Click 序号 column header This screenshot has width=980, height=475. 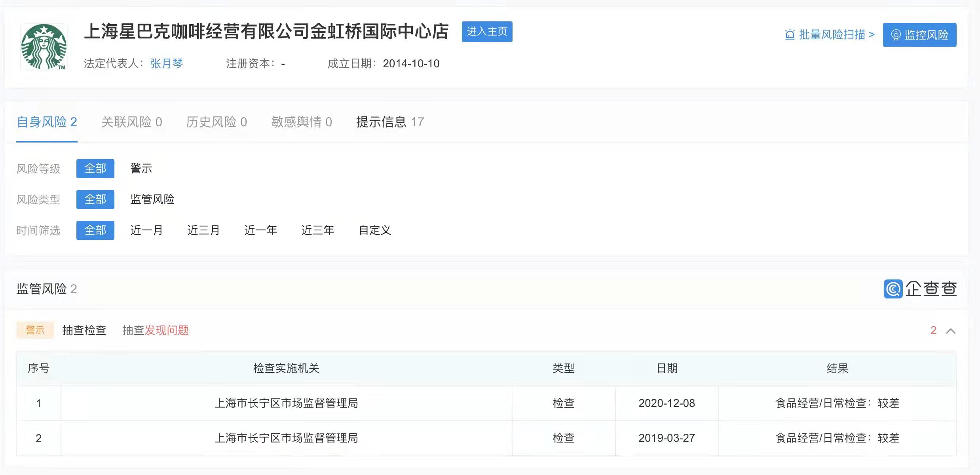[38, 368]
